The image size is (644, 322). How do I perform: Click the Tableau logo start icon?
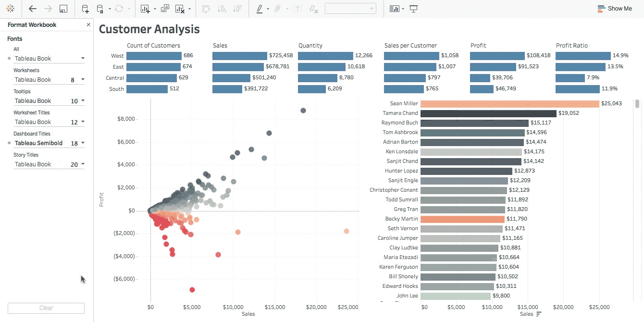click(10, 9)
